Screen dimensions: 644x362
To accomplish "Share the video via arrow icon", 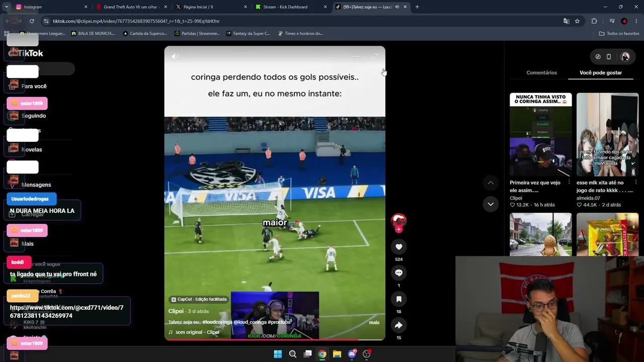I will (x=398, y=325).
